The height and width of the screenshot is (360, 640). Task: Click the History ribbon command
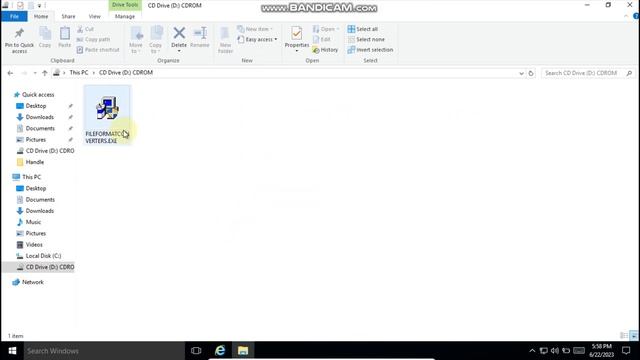point(325,49)
